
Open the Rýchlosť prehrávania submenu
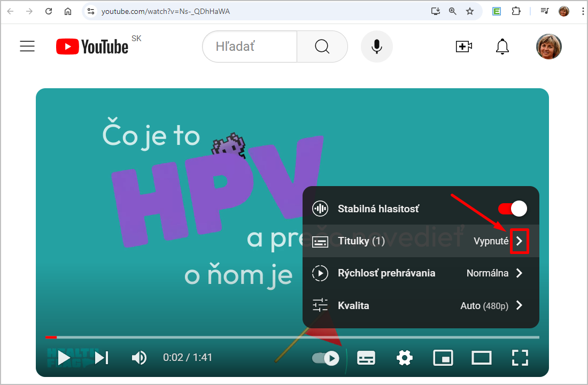(x=421, y=273)
